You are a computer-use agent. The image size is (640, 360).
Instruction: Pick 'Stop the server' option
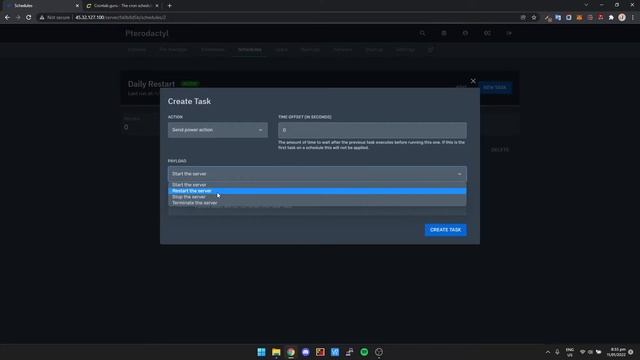[x=317, y=197]
